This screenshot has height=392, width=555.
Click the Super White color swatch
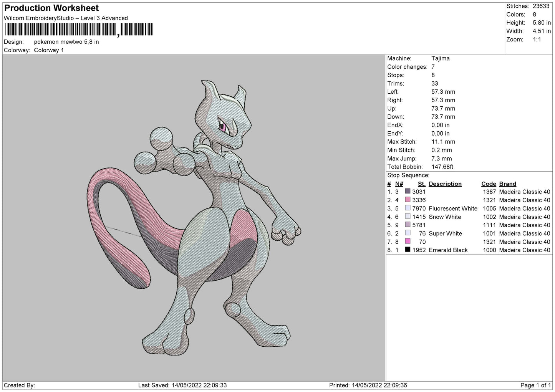408,233
